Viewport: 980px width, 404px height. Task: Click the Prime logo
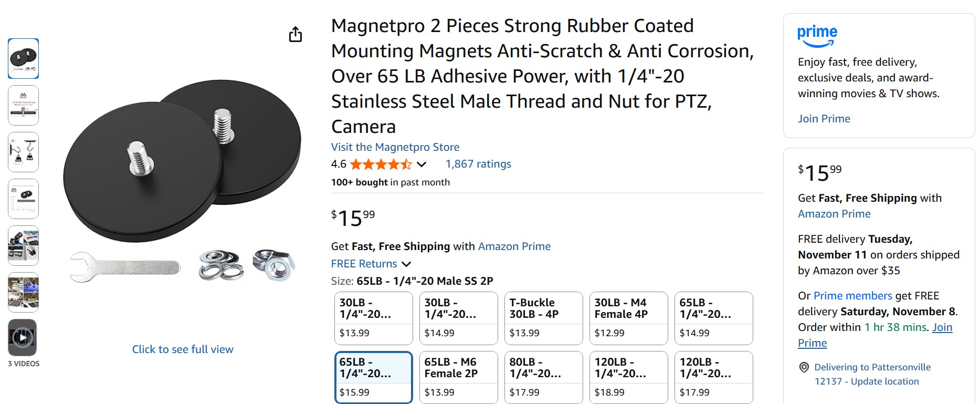tap(817, 36)
